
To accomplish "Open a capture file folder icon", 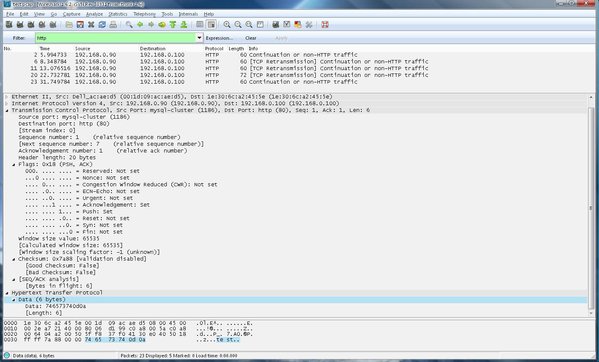I will point(69,24).
